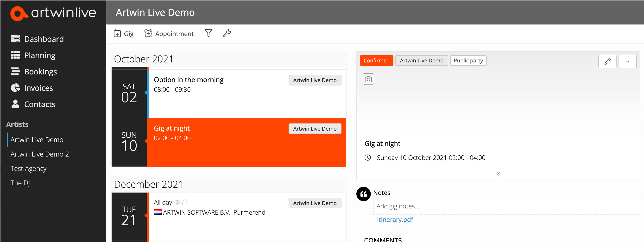Click the Public party tag

point(468,61)
